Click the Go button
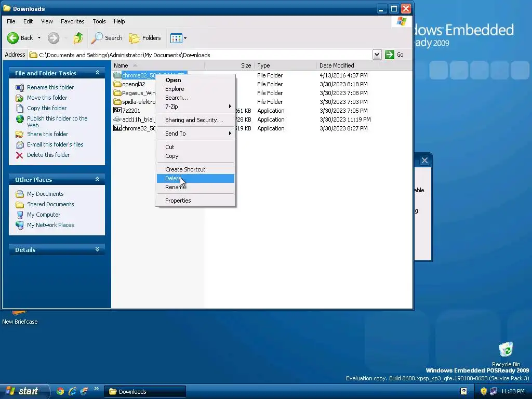 pyautogui.click(x=394, y=55)
